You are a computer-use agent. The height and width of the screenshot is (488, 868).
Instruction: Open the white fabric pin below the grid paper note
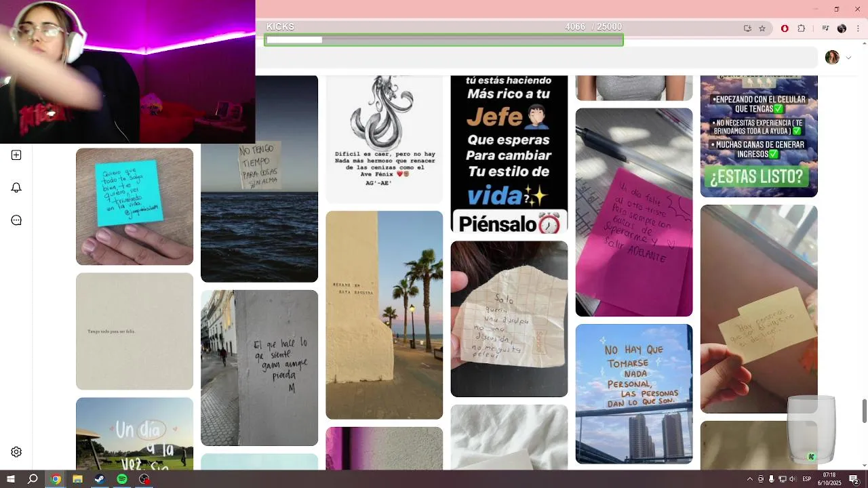(509, 437)
